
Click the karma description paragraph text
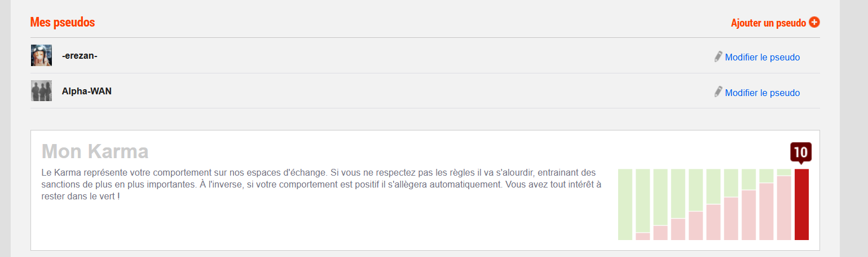point(322,184)
